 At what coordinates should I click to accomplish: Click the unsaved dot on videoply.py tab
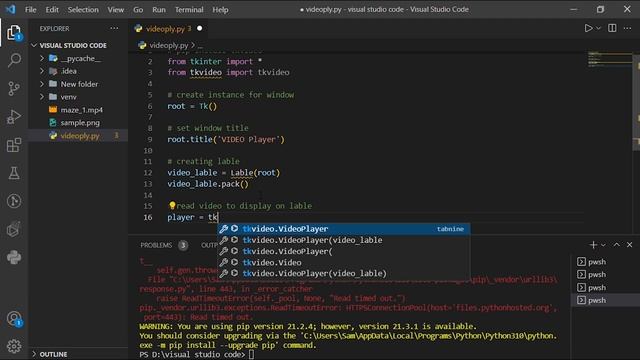[200, 28]
